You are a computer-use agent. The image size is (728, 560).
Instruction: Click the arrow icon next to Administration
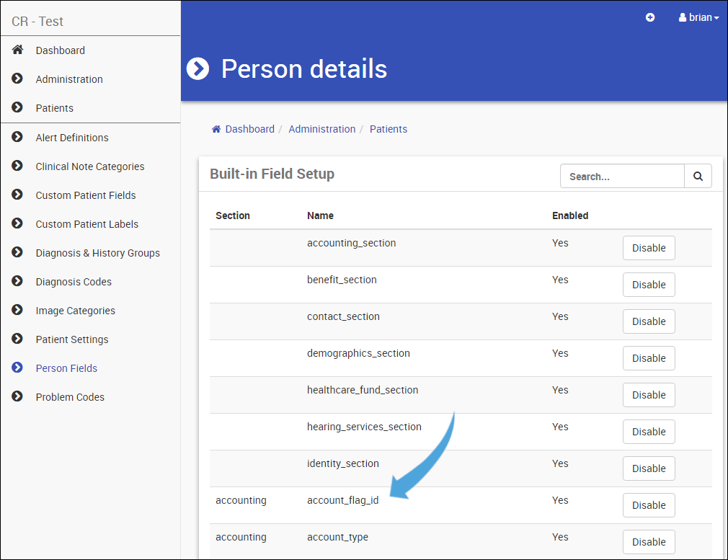pos(18,79)
